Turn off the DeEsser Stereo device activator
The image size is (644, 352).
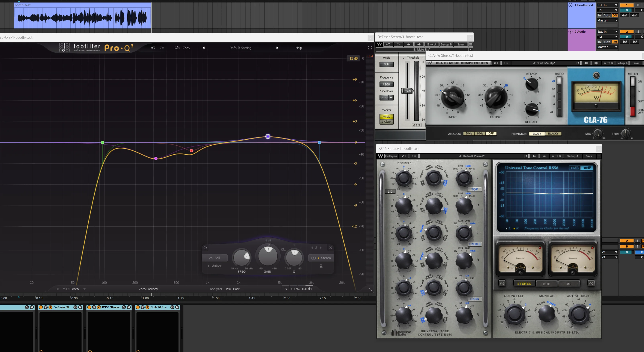[41, 307]
